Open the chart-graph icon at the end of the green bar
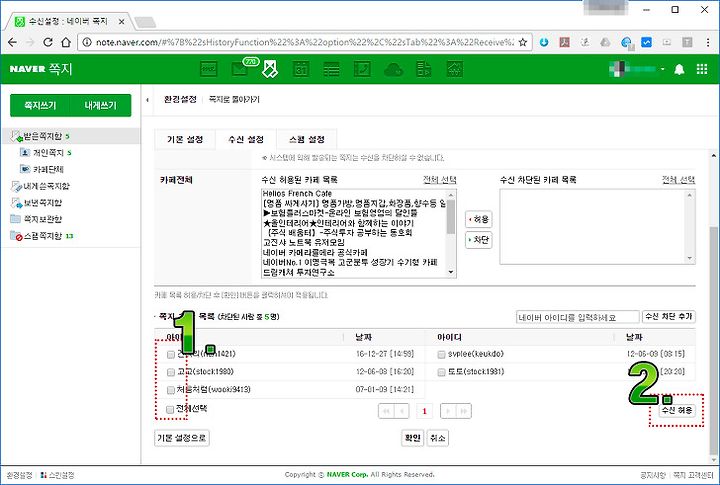The height and width of the screenshot is (485, 720). coord(455,69)
